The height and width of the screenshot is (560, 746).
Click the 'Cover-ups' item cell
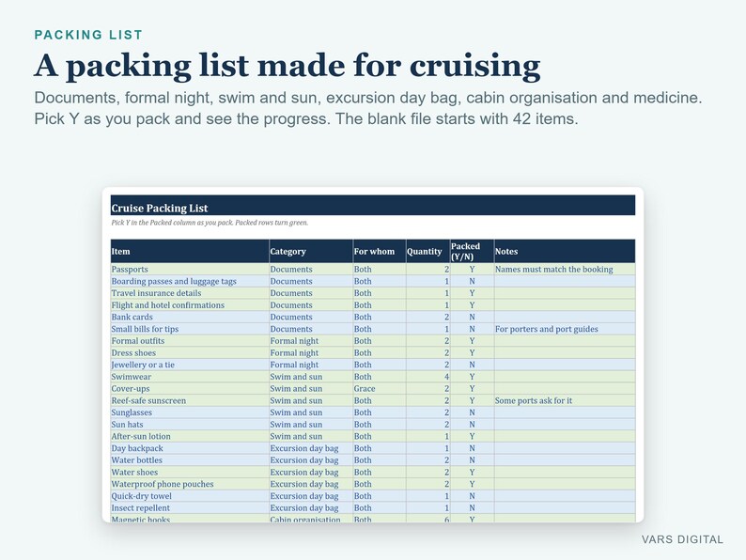coord(190,388)
